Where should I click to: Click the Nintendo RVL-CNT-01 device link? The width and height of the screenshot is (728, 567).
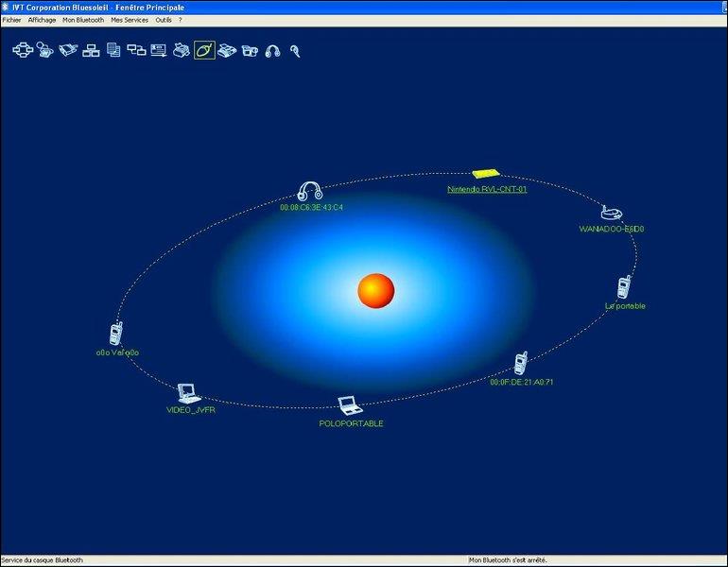pyautogui.click(x=487, y=189)
